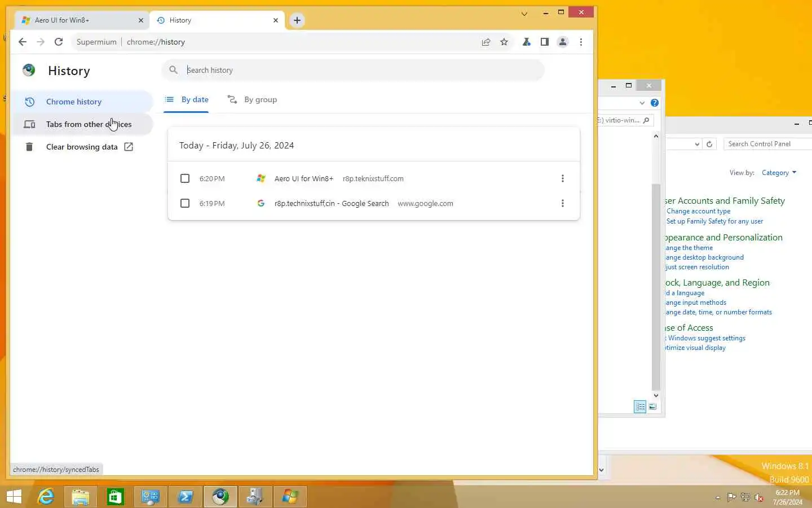The height and width of the screenshot is (508, 812).
Task: Open Windows Store from taskbar
Action: click(x=115, y=497)
